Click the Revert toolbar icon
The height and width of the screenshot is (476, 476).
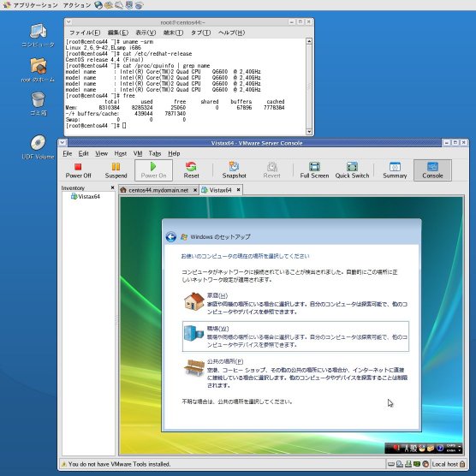(x=271, y=170)
